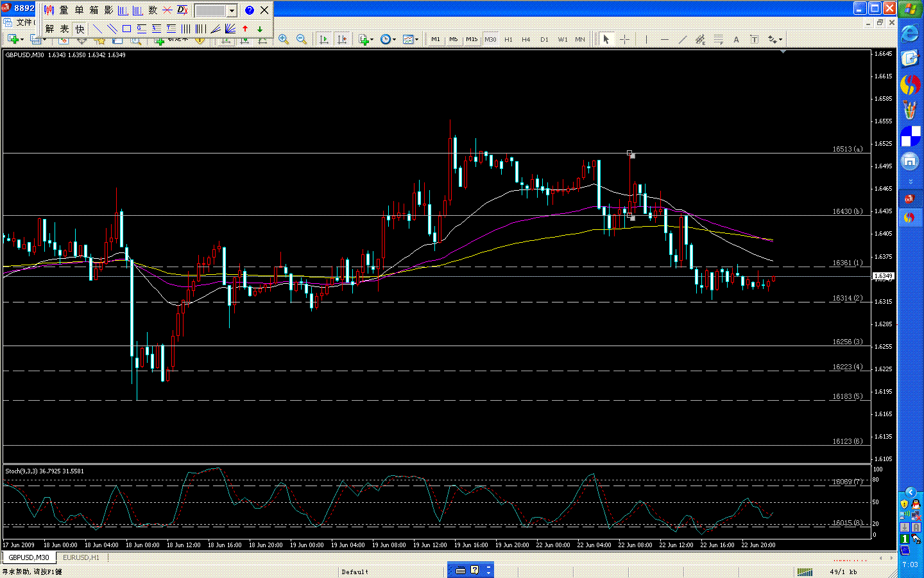Click the Dx icon in floating toolbar
The width and height of the screenshot is (924, 578).
point(182,10)
